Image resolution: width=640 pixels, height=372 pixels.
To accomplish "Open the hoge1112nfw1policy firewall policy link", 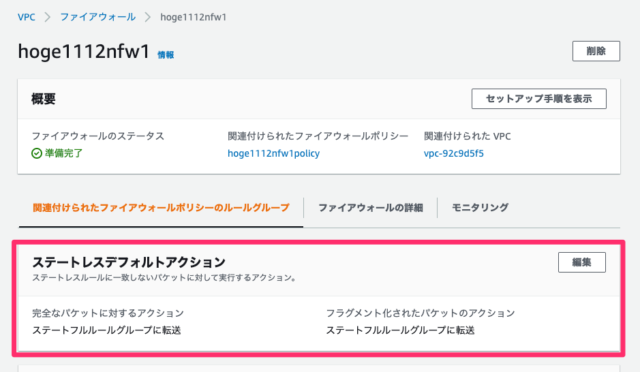I will coord(273,154).
